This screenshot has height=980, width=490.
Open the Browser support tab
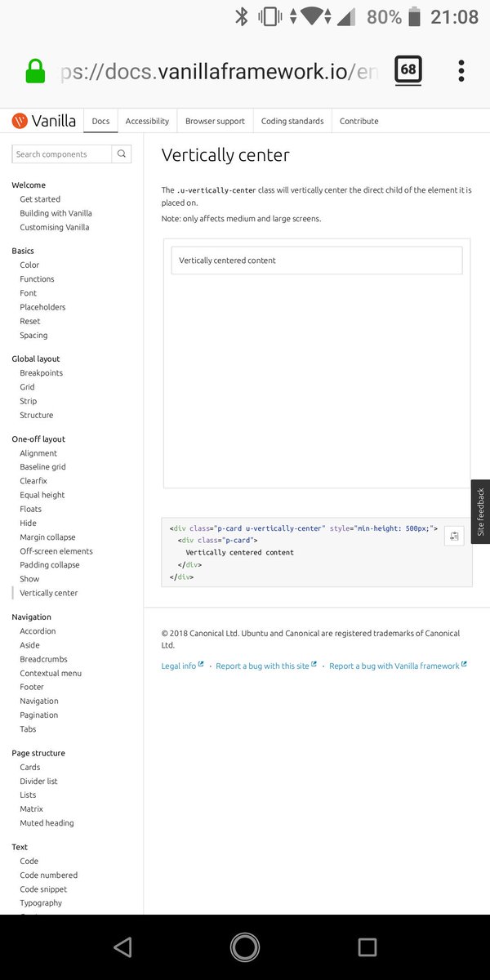[x=215, y=121]
